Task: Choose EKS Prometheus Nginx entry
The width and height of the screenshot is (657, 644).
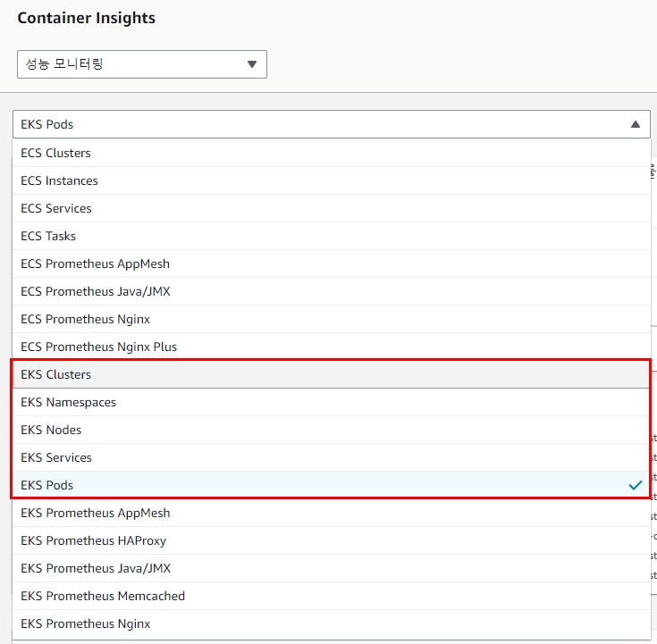Action: coord(332,623)
